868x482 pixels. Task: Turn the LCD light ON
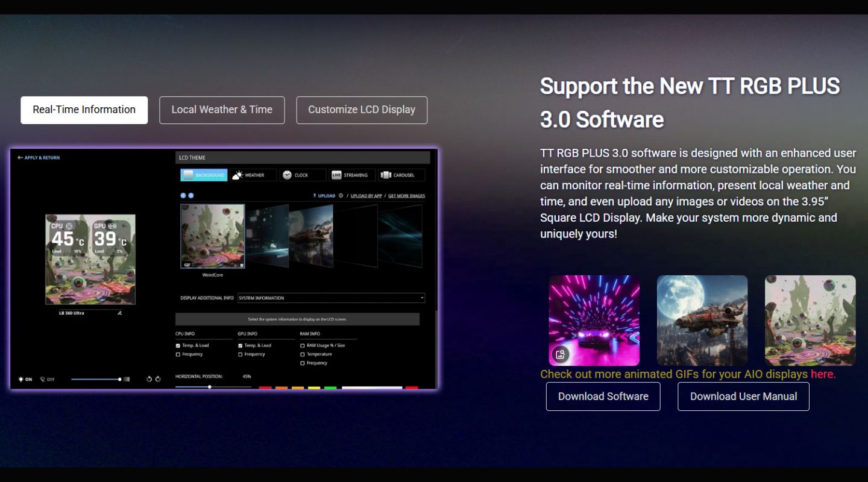pos(25,380)
